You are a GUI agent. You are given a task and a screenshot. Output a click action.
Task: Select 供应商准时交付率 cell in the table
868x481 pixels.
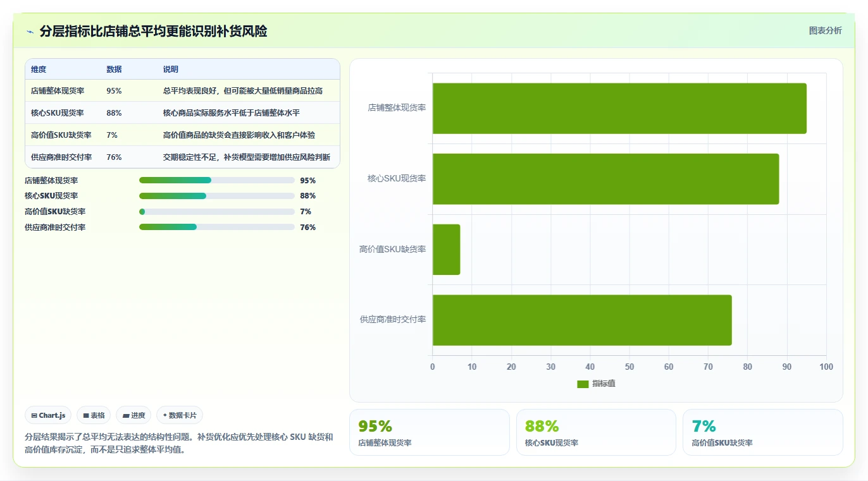(x=61, y=157)
